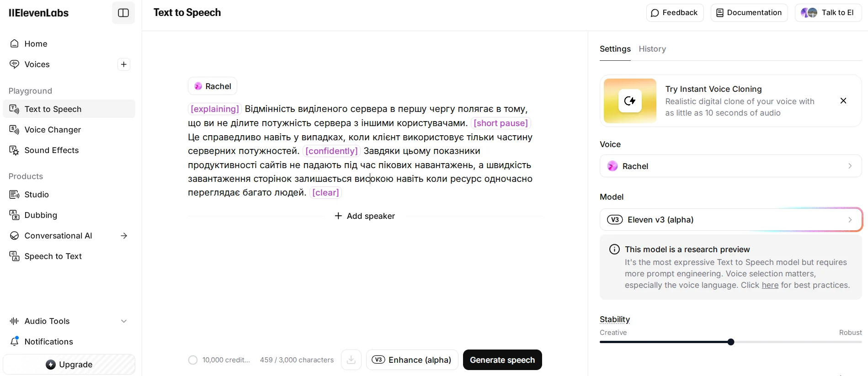Screen dimensions: 868x376
Task: Click the Speech to Text icon
Action: click(15, 256)
